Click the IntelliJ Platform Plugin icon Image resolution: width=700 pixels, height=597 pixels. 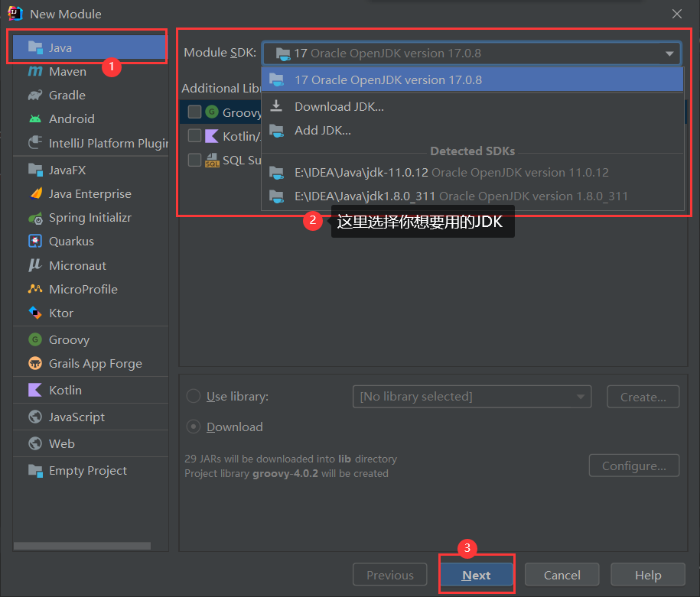click(35, 143)
